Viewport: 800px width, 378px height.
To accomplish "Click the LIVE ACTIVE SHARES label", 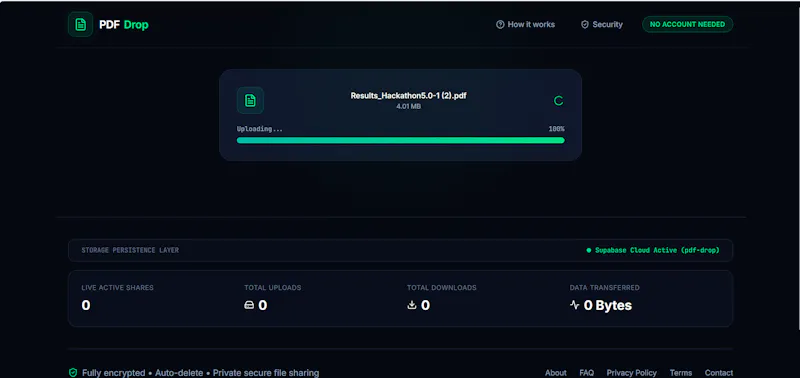I will [117, 288].
